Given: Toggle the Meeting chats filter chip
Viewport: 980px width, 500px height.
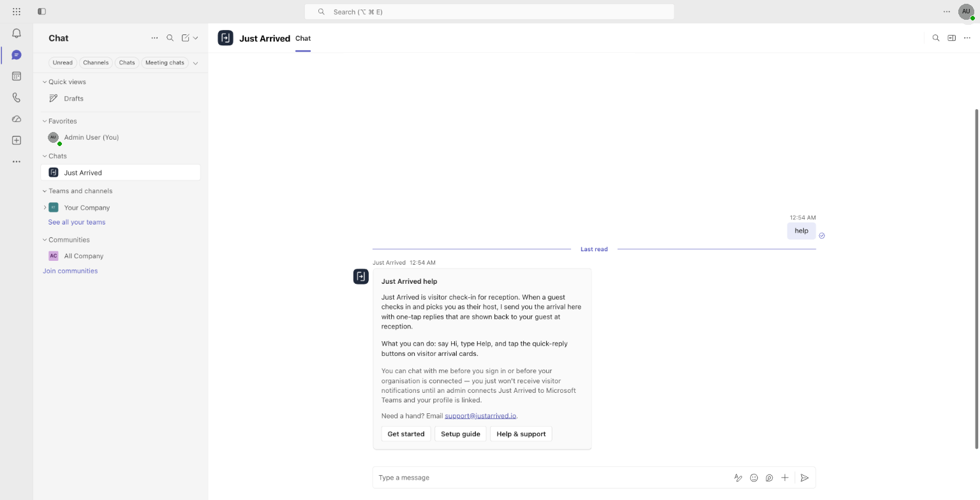Looking at the screenshot, I should (165, 62).
